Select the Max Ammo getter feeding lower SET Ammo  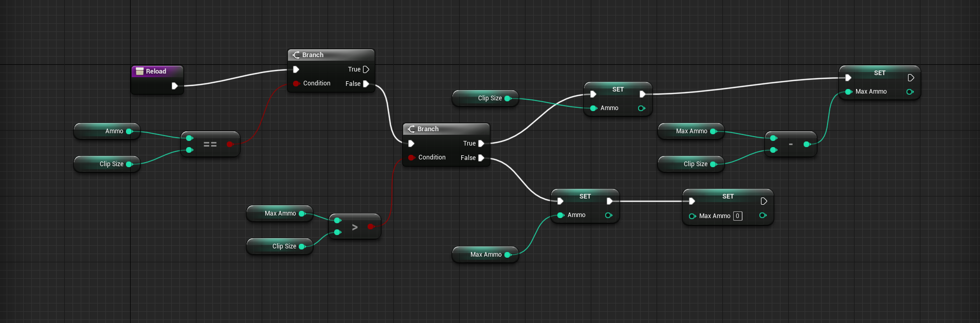coord(485,255)
